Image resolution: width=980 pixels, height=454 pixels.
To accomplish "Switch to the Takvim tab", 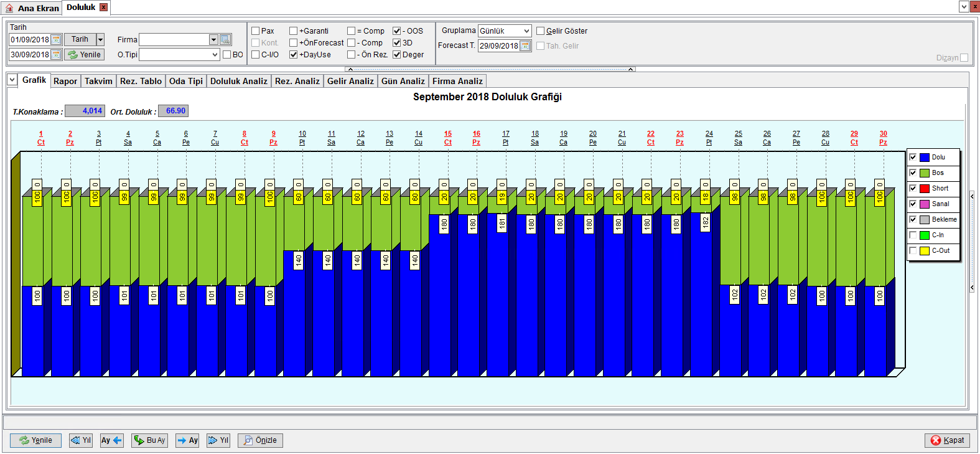I will click(x=98, y=81).
